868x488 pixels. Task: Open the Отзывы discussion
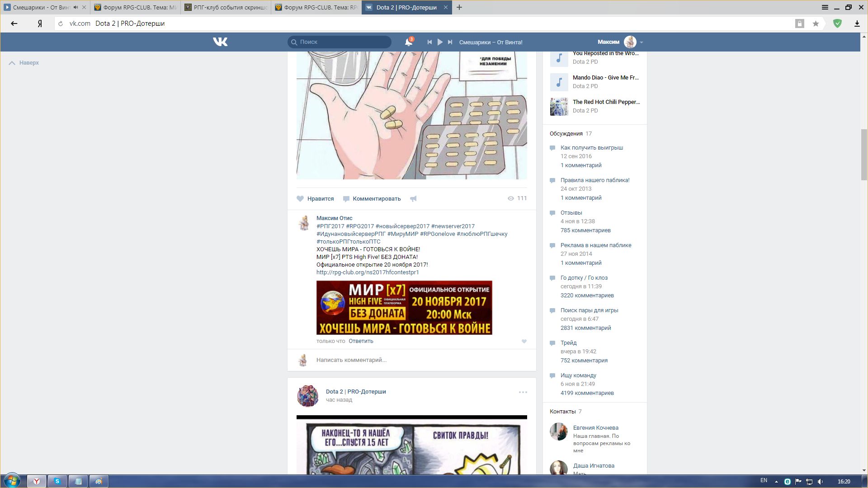[571, 213]
